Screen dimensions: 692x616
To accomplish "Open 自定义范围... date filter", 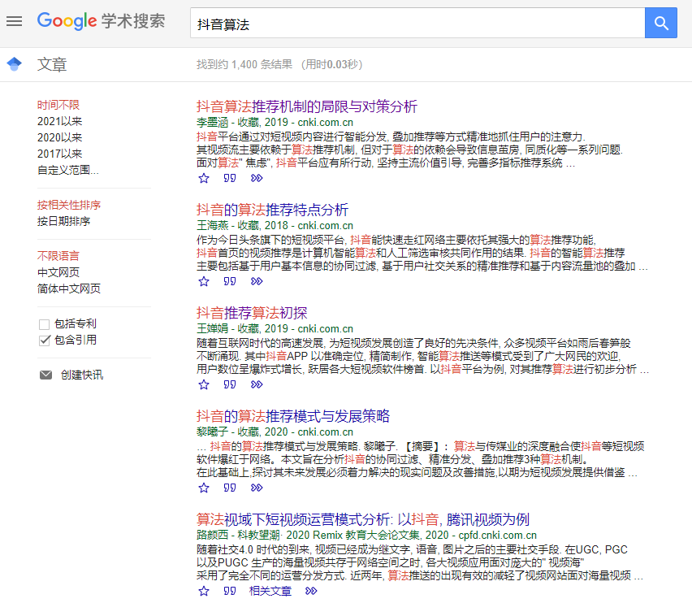I will [68, 170].
